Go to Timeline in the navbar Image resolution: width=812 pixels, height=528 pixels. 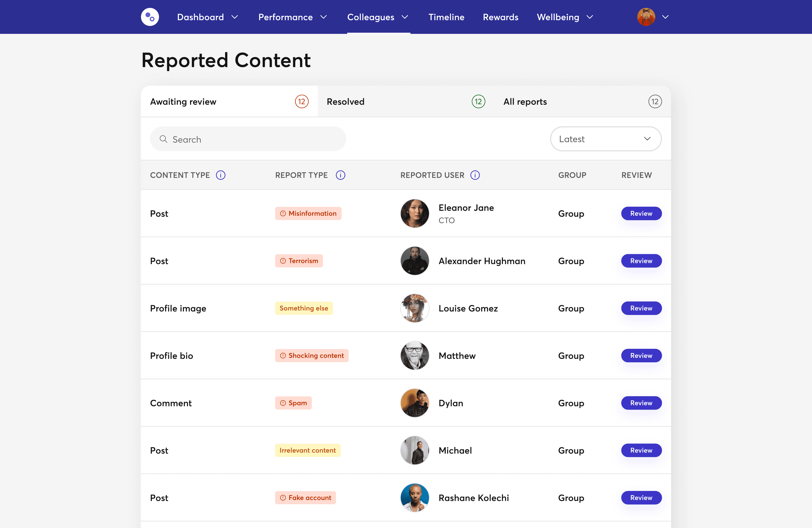point(446,17)
